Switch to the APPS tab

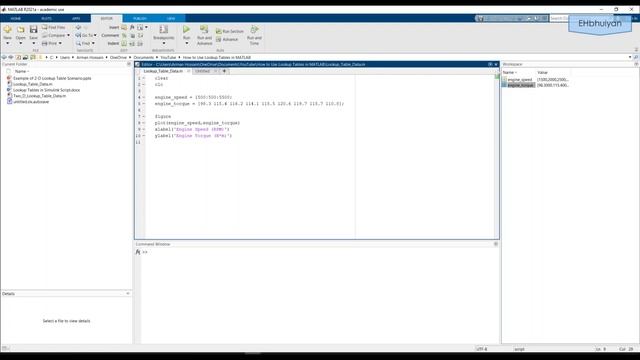tap(76, 18)
